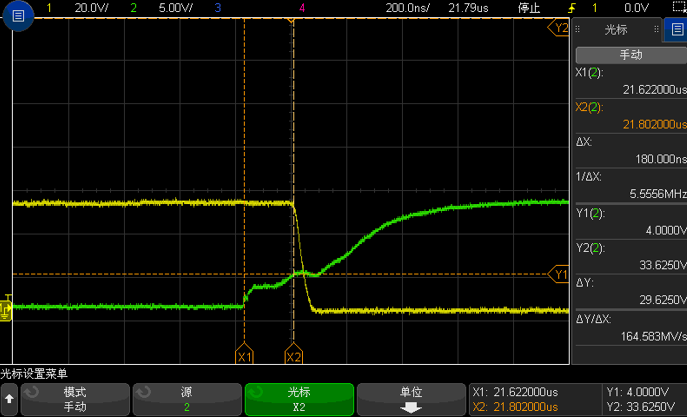Click the ΔY/ΔX value 164.583MV/s

[653, 336]
